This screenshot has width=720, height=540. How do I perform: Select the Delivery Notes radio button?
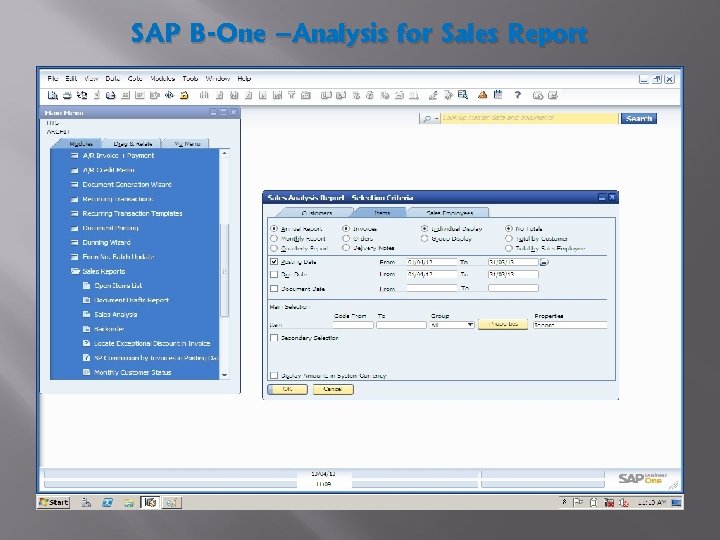[346, 248]
